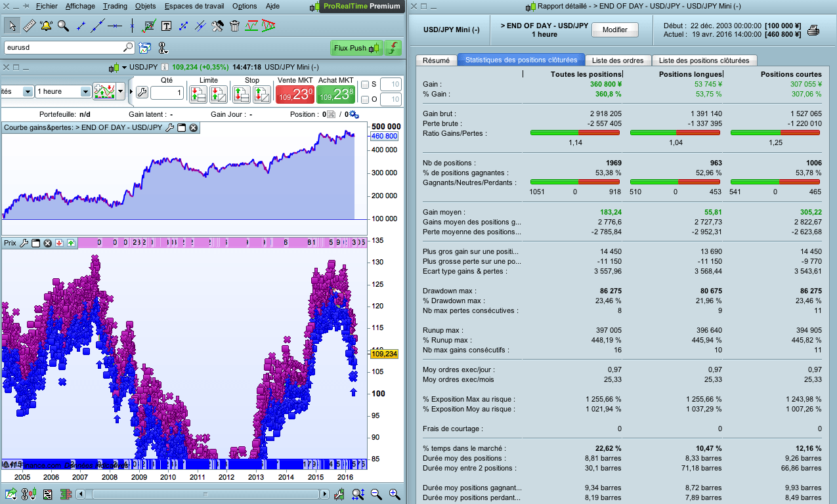Click second Stop order button

[x=263, y=94]
